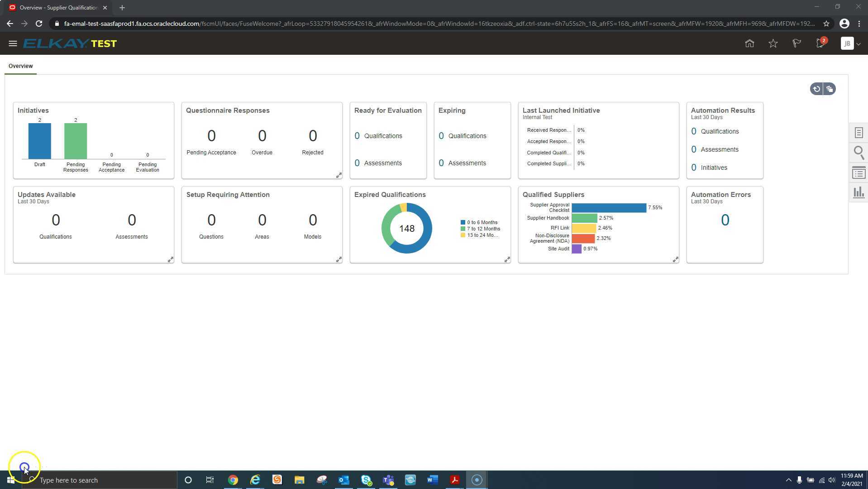Click the browser address bar
Image resolution: width=868 pixels, height=489 pixels.
(x=439, y=24)
